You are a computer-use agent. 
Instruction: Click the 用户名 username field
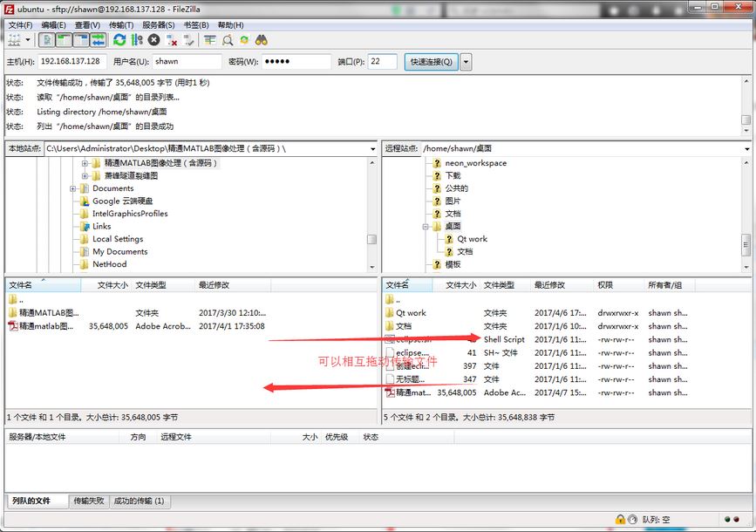coord(187,61)
